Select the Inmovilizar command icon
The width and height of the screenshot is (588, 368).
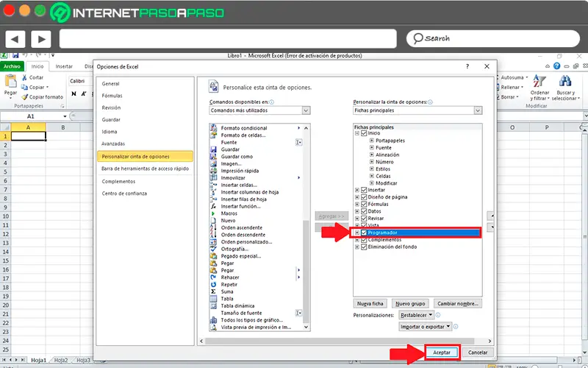click(x=213, y=178)
